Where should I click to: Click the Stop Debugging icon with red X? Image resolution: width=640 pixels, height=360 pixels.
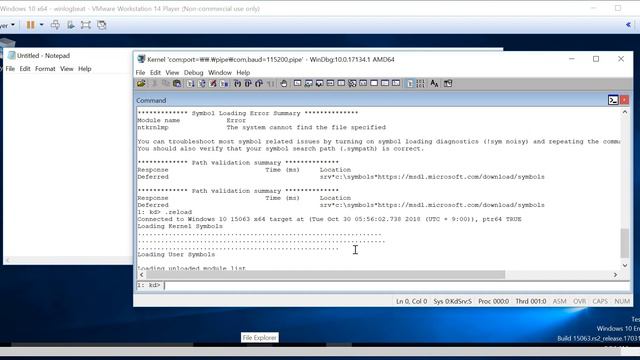(213, 84)
